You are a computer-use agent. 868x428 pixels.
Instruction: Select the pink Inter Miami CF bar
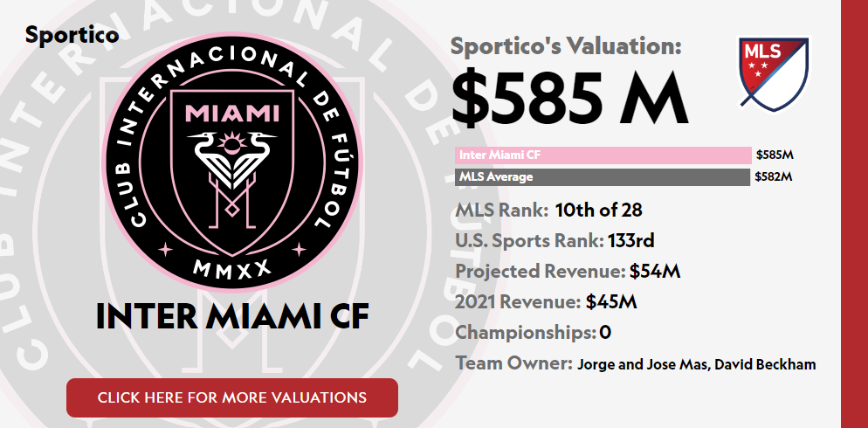[x=603, y=155]
